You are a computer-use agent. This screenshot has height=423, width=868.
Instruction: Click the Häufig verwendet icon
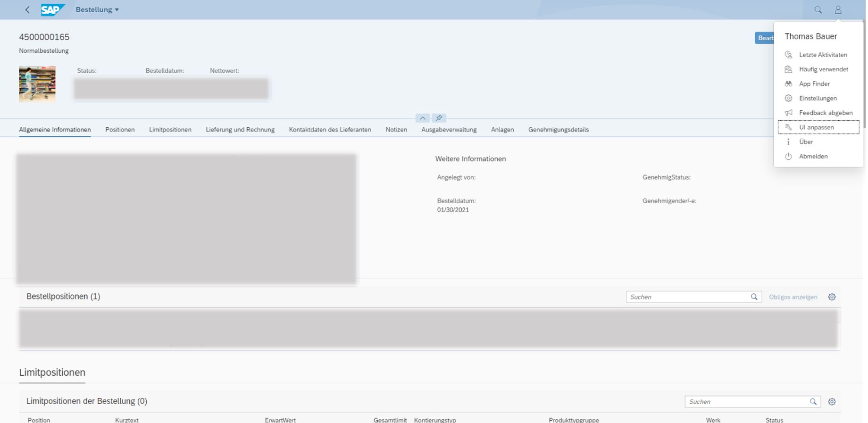(788, 69)
